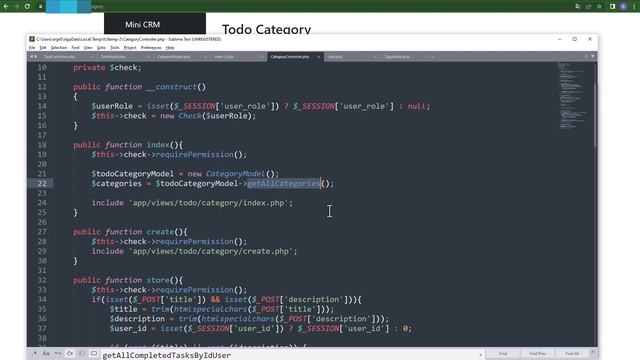
Task: Click the find input containing getAllCompletedTasksByIdUser
Action: [288, 355]
